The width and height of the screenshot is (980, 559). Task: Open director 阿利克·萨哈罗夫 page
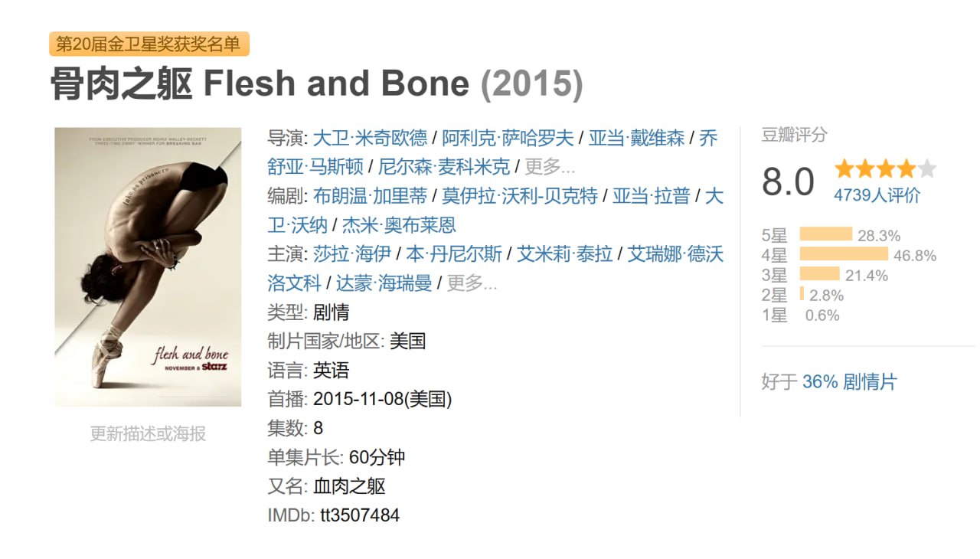(508, 138)
